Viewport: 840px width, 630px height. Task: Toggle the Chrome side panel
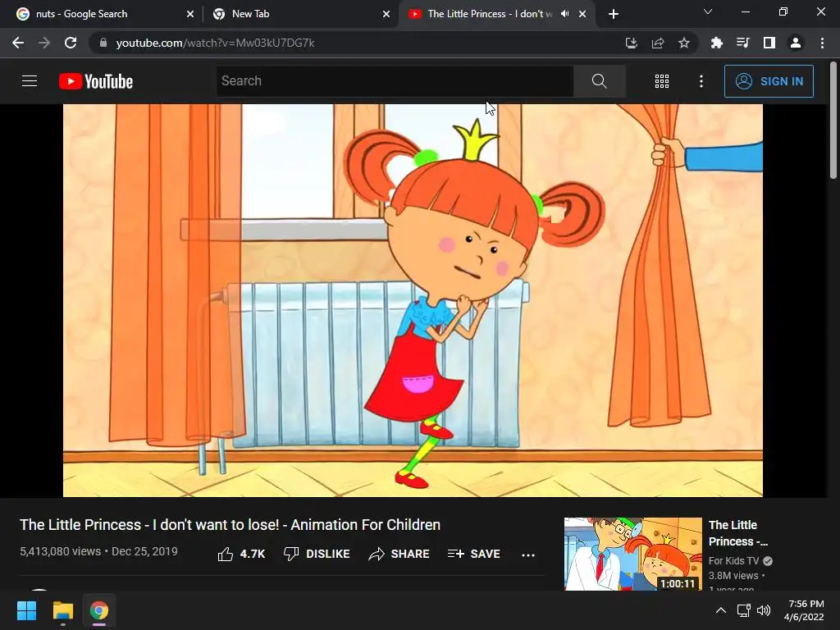(x=769, y=43)
